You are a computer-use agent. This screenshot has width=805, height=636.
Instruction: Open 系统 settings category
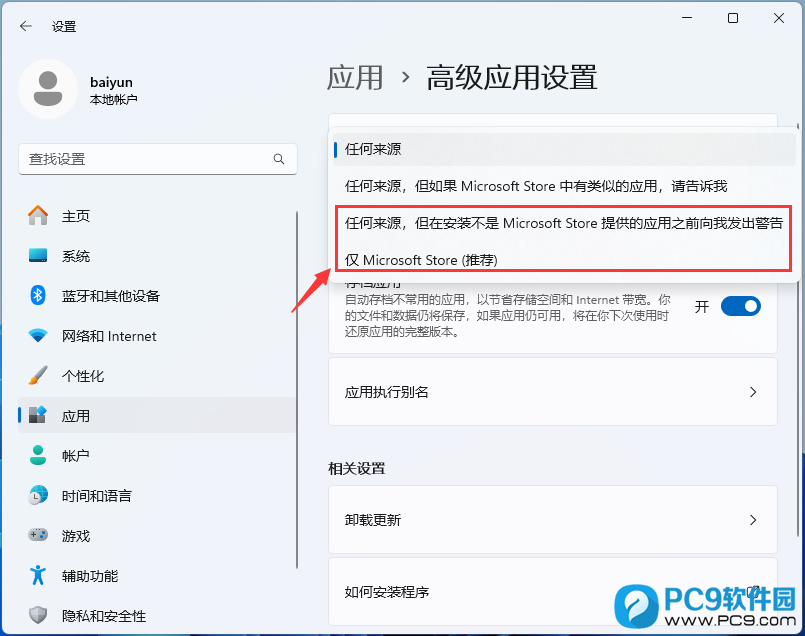[157, 256]
